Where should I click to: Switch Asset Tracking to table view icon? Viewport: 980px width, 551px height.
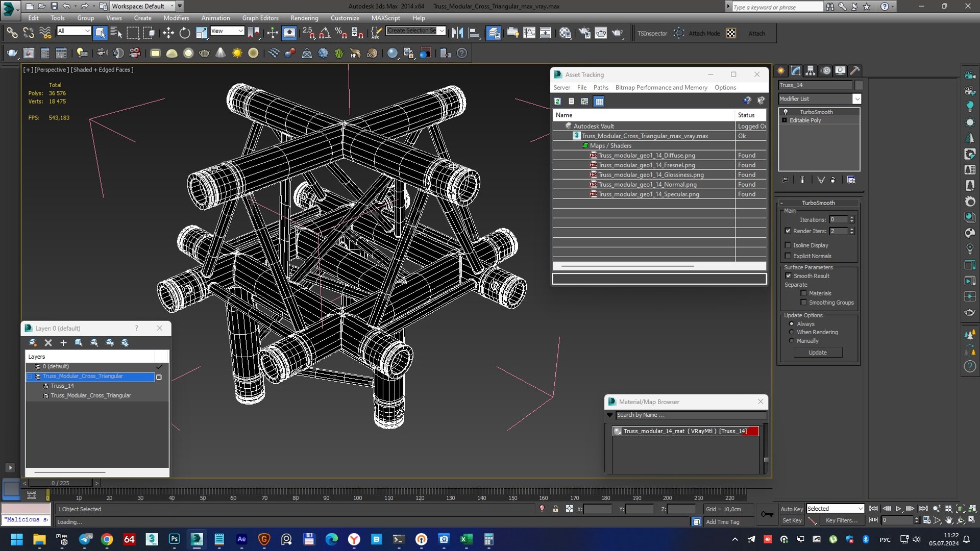[x=599, y=102]
